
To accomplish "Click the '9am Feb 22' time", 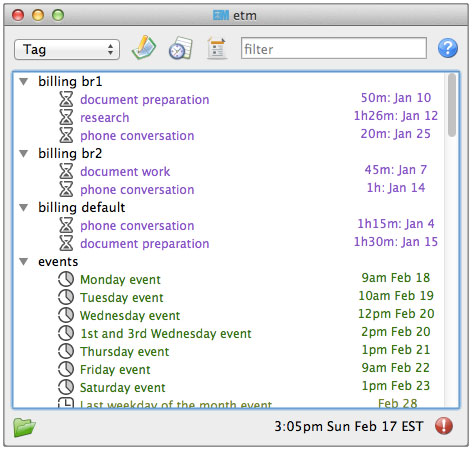I will coord(396,368).
